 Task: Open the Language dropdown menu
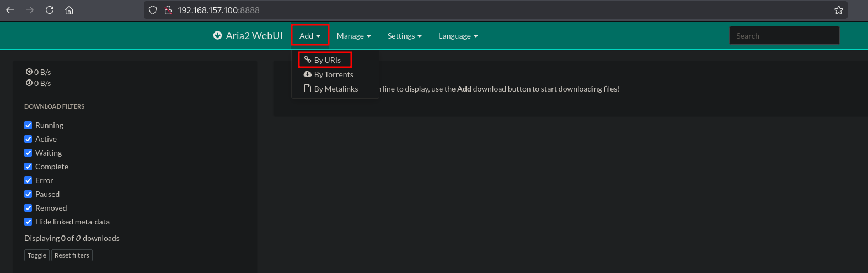(x=458, y=36)
